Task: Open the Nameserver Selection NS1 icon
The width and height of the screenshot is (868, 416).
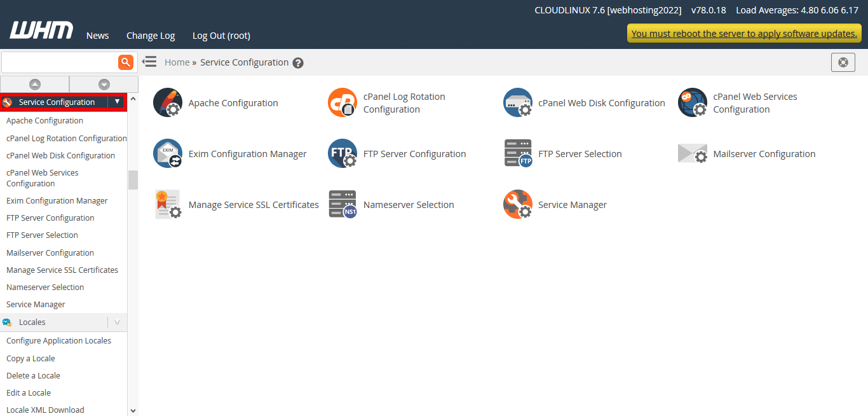Action: [342, 205]
